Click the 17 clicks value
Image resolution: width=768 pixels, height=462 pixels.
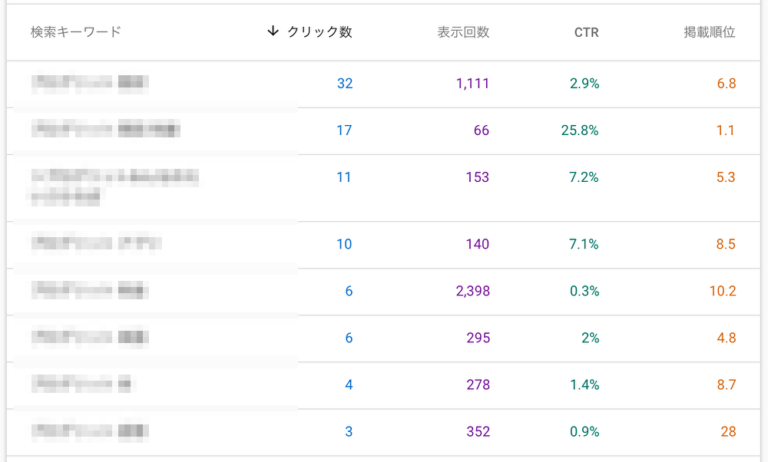click(x=344, y=130)
